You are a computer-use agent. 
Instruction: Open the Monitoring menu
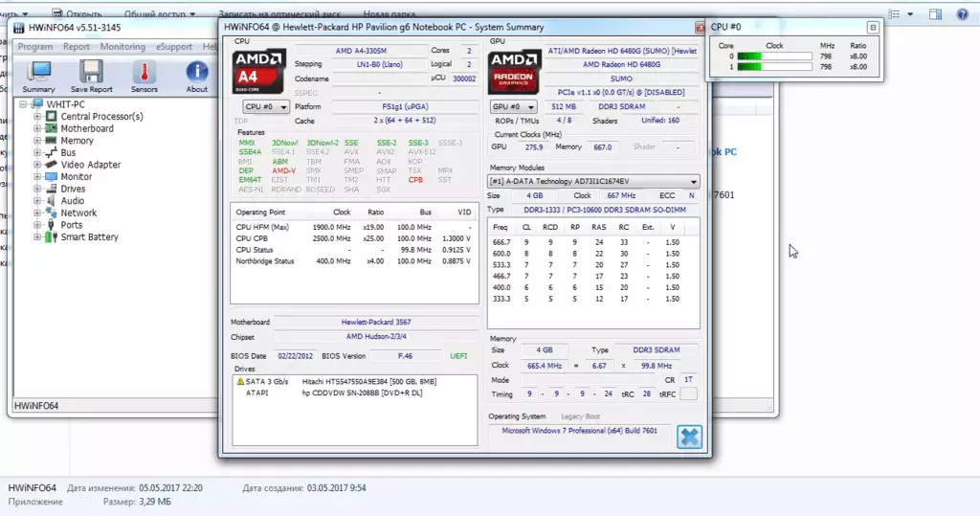[x=122, y=47]
